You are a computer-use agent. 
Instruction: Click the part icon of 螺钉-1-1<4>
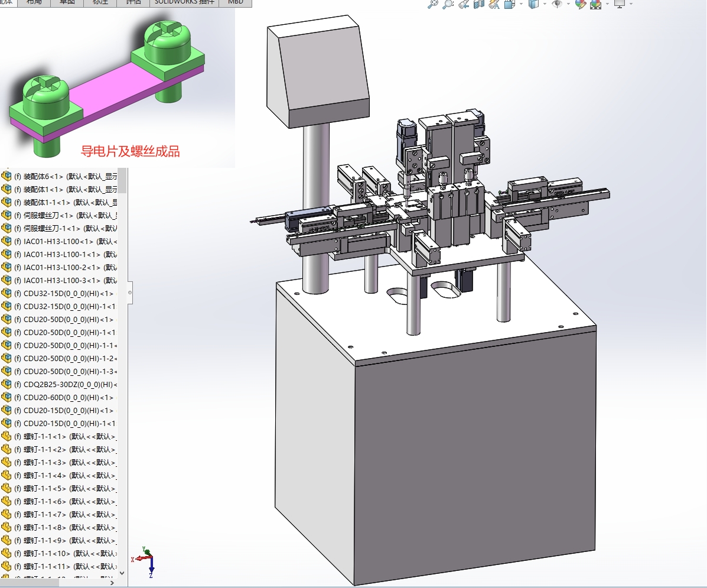point(6,476)
